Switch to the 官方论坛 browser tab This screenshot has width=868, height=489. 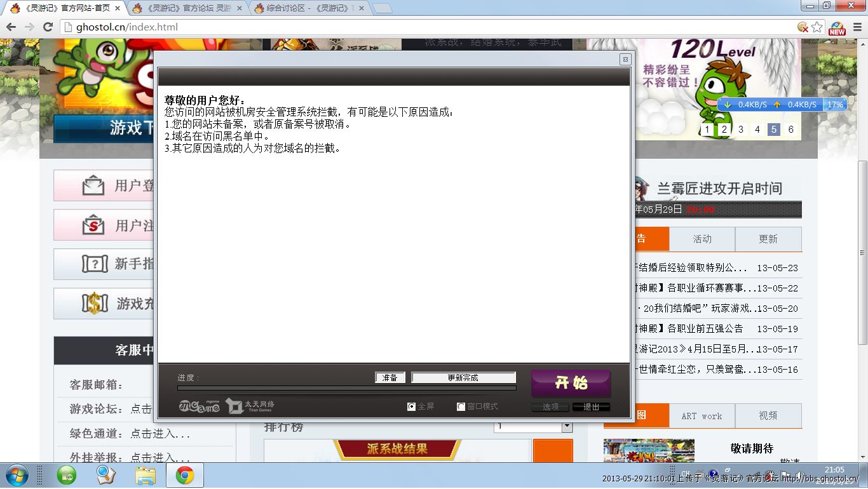187,8
